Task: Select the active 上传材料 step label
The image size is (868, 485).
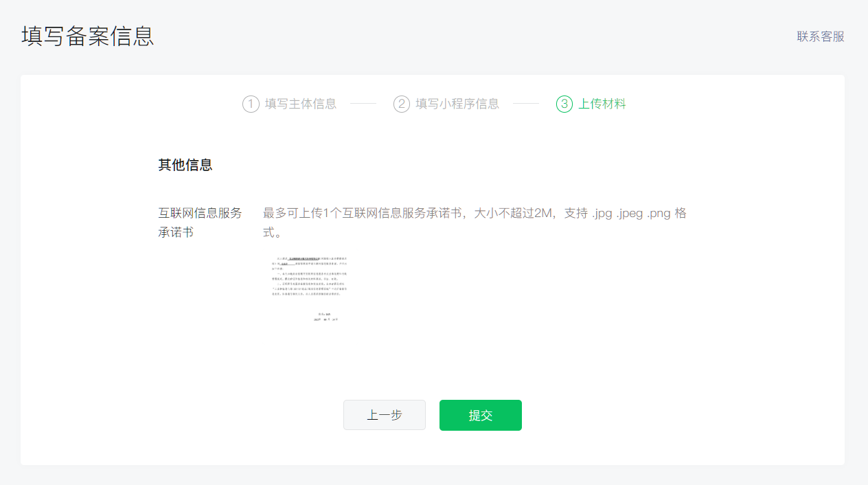Action: [602, 104]
